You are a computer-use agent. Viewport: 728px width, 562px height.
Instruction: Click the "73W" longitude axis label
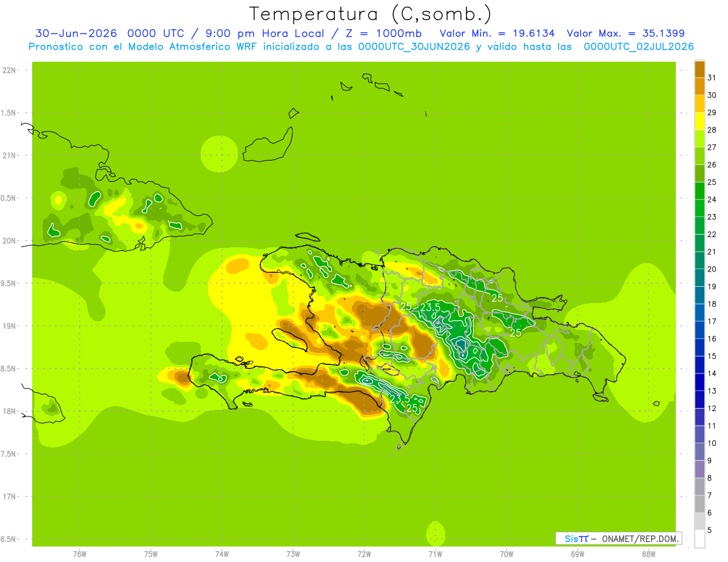coord(293,554)
